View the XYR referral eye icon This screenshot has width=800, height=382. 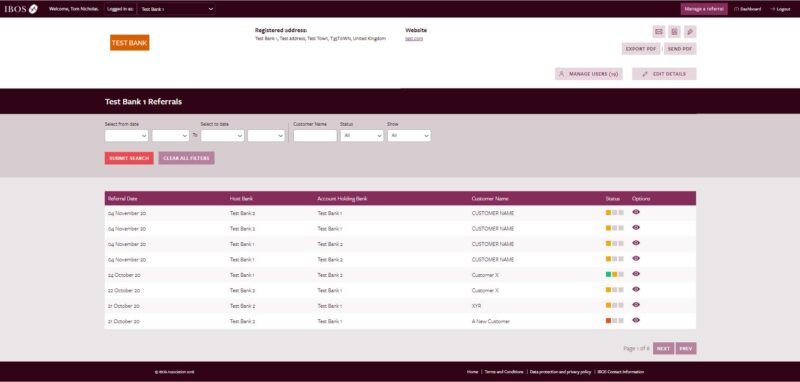[x=636, y=305]
